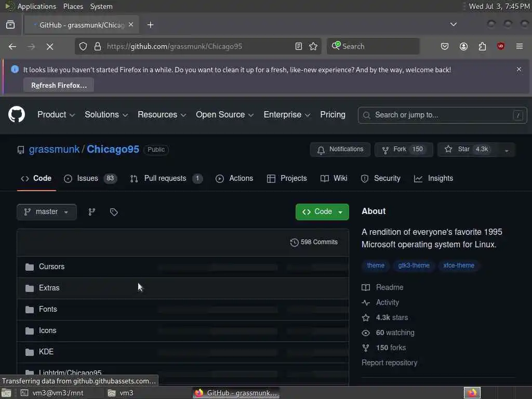The width and height of the screenshot is (532, 399).
Task: Click Report repository link
Action: coord(389,363)
